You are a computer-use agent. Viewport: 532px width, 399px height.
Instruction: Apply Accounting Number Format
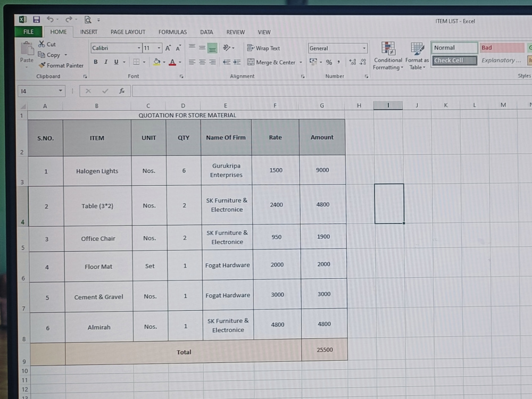(x=313, y=62)
